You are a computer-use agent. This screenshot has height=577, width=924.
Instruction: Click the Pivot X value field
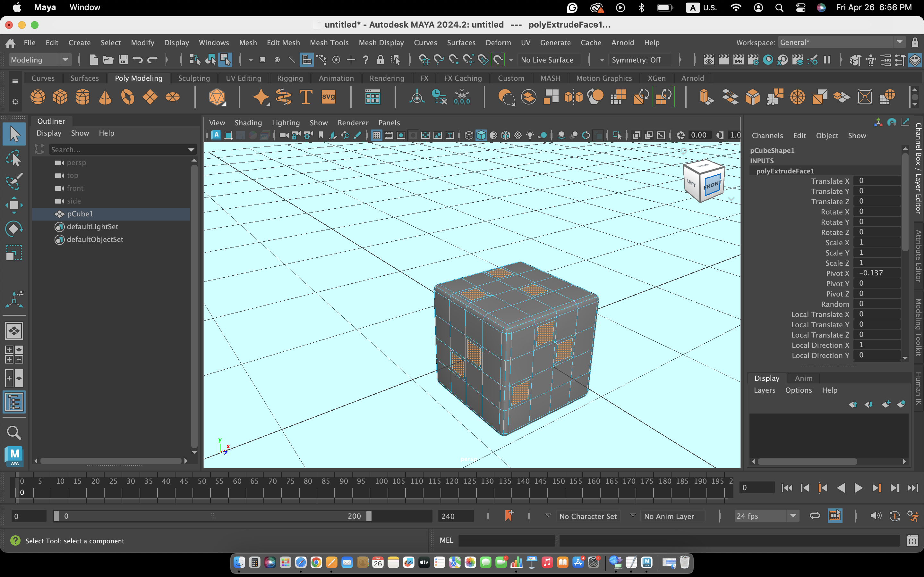pyautogui.click(x=877, y=273)
